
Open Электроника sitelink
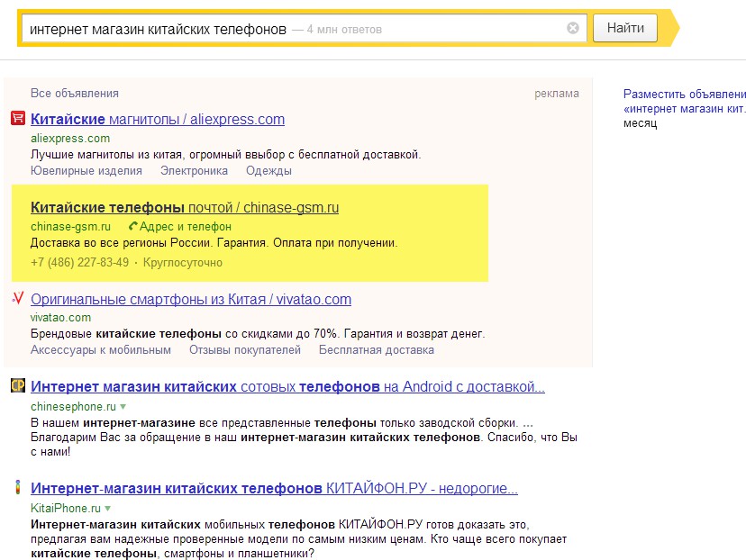pyautogui.click(x=194, y=171)
